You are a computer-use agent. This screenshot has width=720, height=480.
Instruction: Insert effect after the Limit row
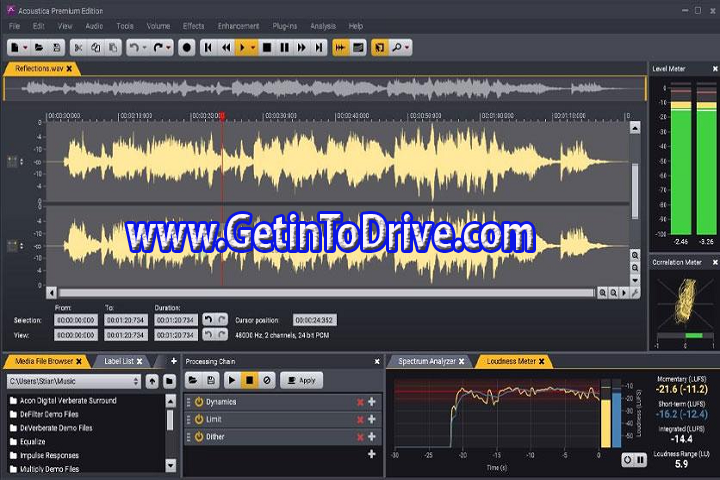point(371,419)
